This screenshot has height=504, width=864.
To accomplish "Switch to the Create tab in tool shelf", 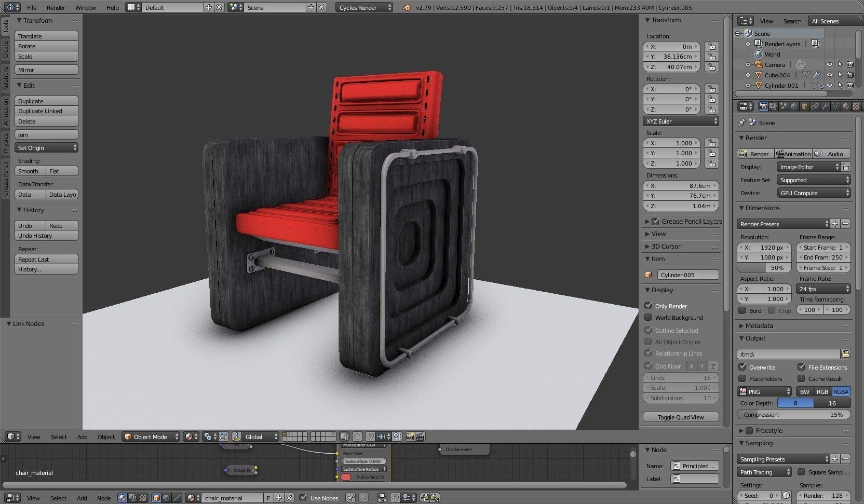I will click(x=6, y=50).
